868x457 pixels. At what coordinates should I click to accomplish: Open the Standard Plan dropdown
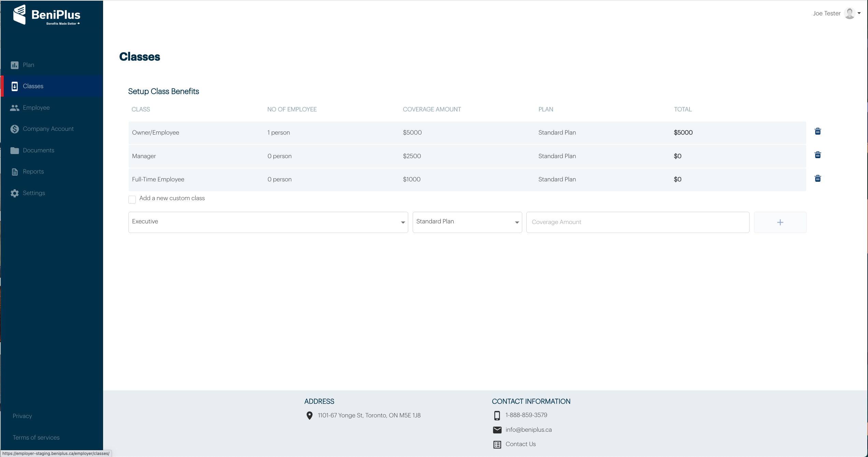point(467,222)
